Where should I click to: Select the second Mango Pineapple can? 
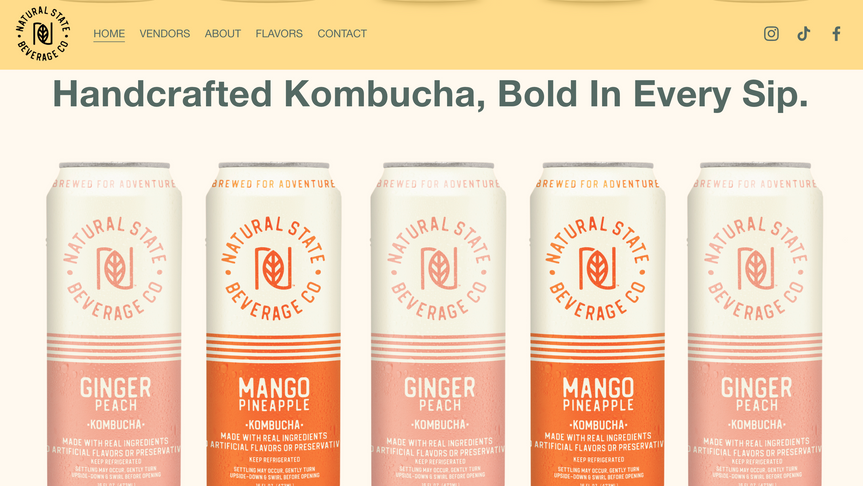(x=597, y=324)
